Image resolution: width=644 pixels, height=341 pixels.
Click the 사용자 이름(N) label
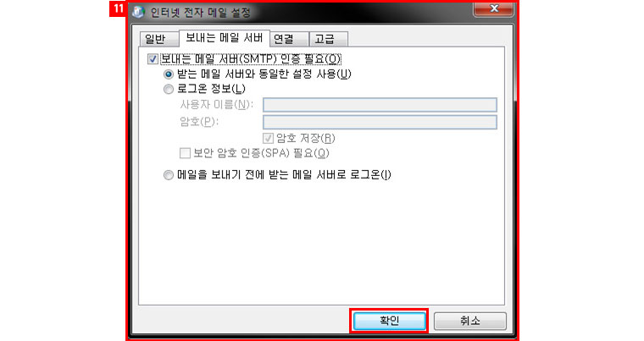click(216, 105)
